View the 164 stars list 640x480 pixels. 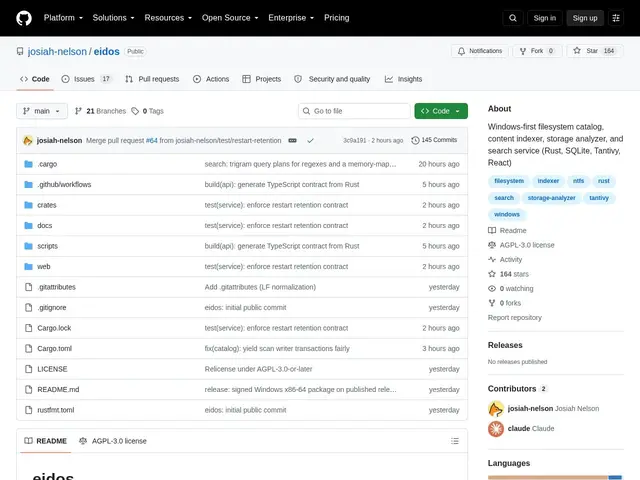[508, 274]
